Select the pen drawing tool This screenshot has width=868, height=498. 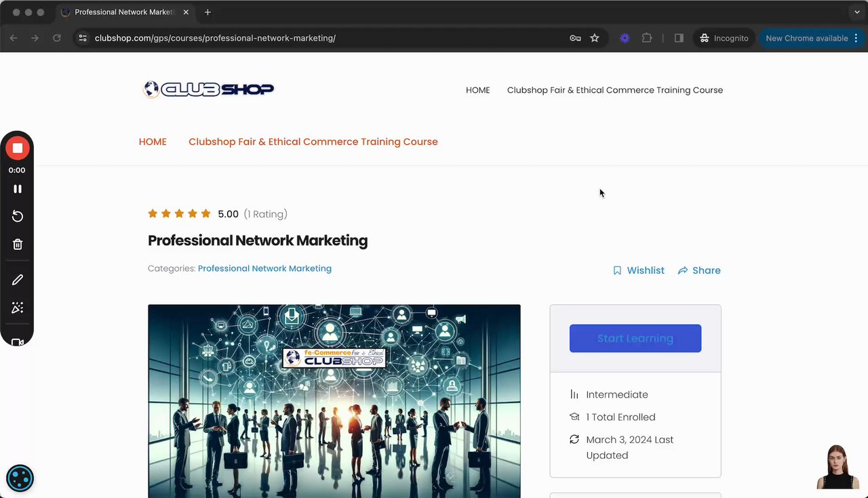pyautogui.click(x=18, y=280)
